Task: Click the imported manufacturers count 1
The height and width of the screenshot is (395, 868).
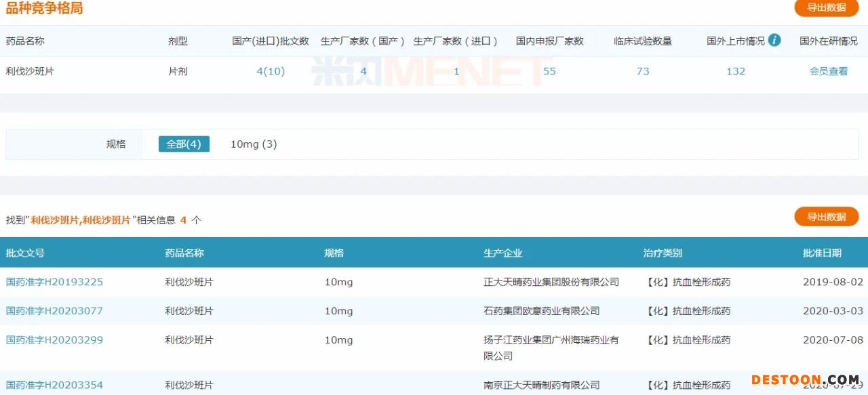Action: [x=456, y=71]
